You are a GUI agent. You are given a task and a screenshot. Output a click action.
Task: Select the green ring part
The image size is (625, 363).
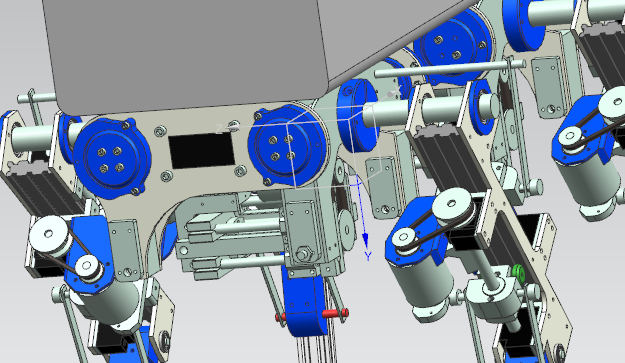click(x=519, y=273)
